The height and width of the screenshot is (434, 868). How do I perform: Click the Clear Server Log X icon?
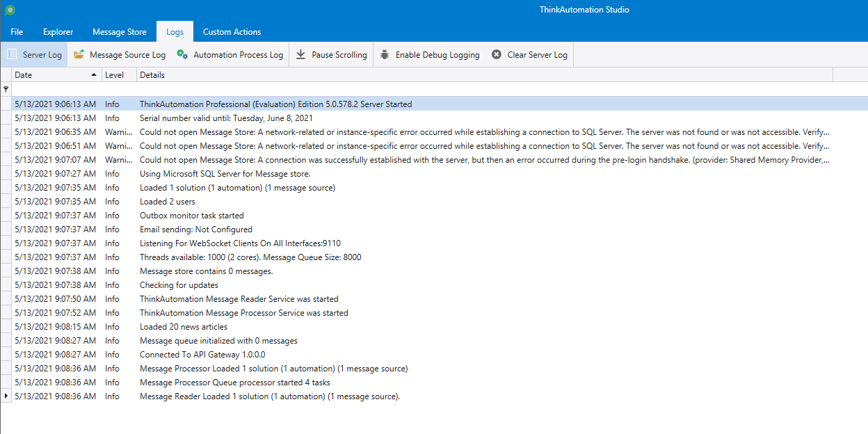[497, 54]
